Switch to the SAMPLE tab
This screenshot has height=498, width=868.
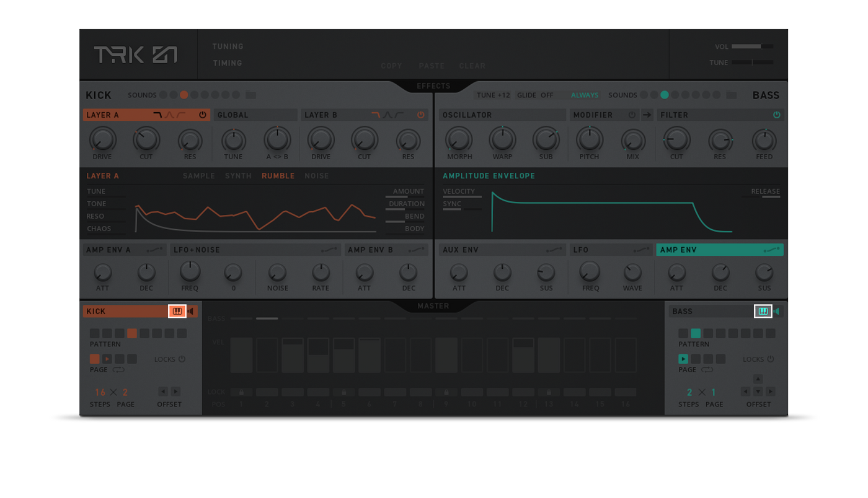[199, 176]
